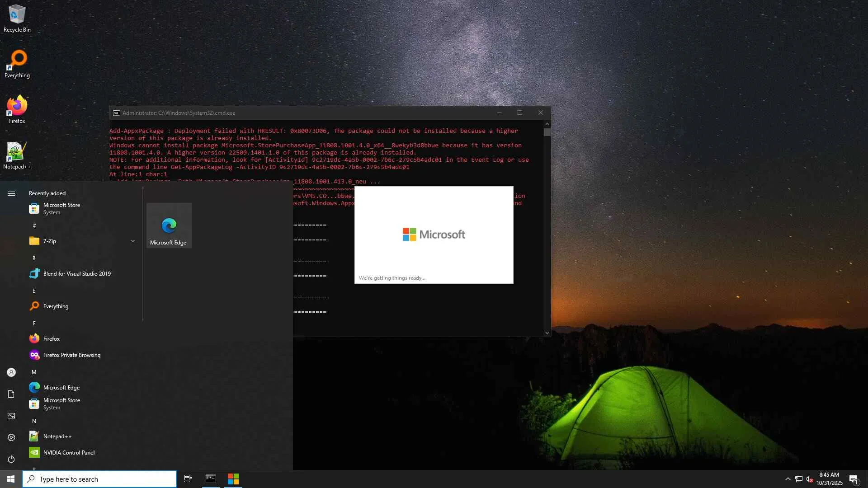Show hidden system tray icons
The height and width of the screenshot is (488, 868).
coord(788,479)
